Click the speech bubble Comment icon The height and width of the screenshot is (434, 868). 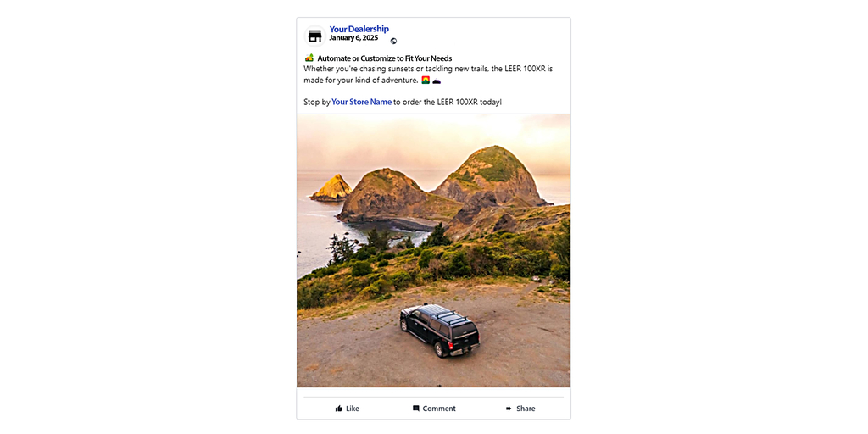[415, 409]
